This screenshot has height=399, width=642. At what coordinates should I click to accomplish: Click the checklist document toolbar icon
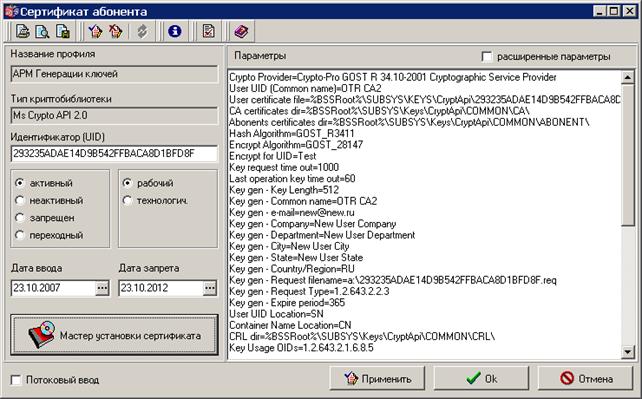pos(208,31)
